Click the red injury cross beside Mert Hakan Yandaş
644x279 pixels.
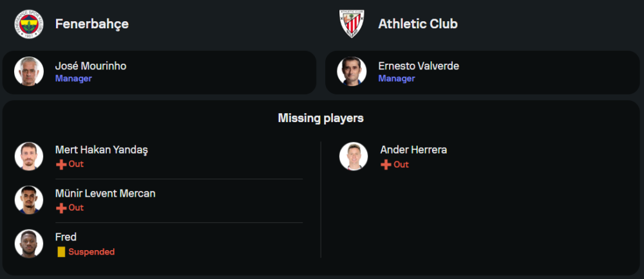point(61,164)
